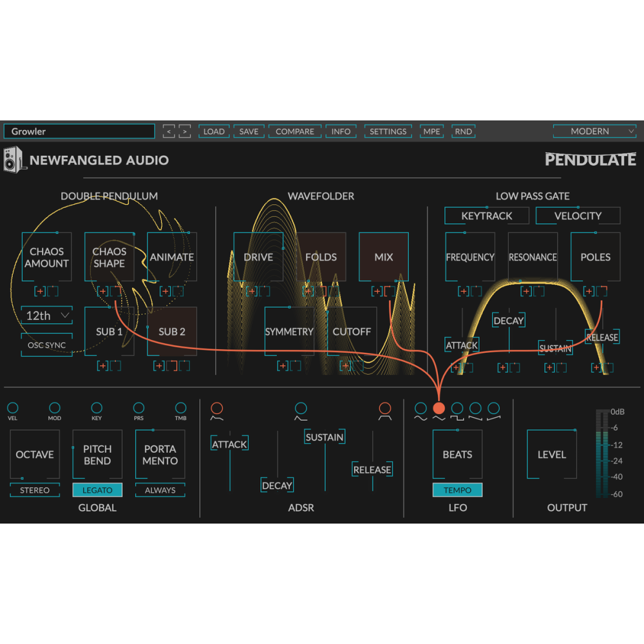Image resolution: width=644 pixels, height=644 pixels.
Task: Add modulation with plus under Resonance
Action: (x=526, y=291)
